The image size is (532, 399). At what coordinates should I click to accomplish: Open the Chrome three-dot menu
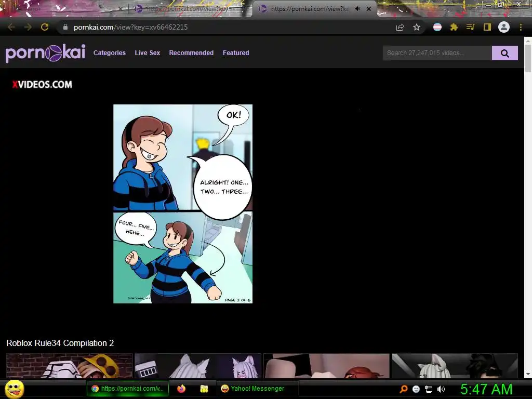tap(521, 27)
